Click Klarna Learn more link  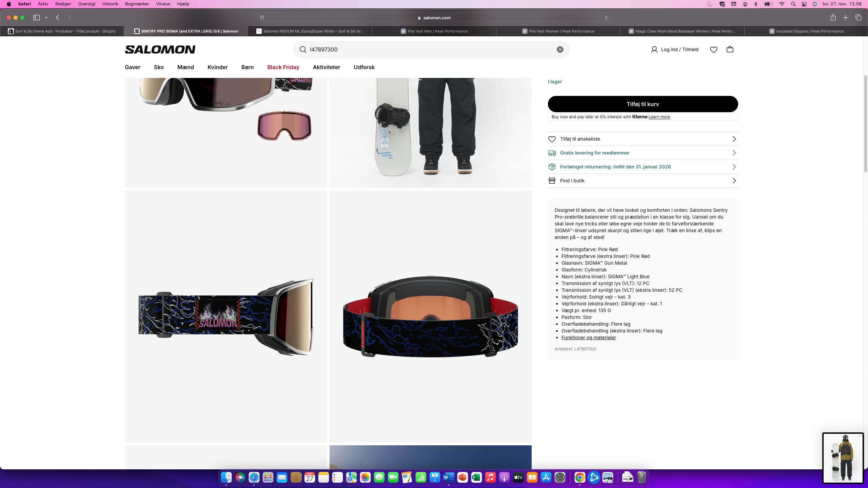pos(659,117)
